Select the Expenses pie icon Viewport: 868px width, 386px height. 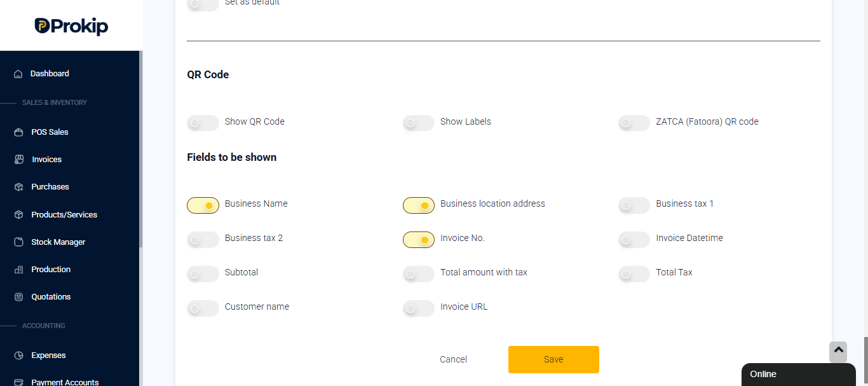[18, 355]
